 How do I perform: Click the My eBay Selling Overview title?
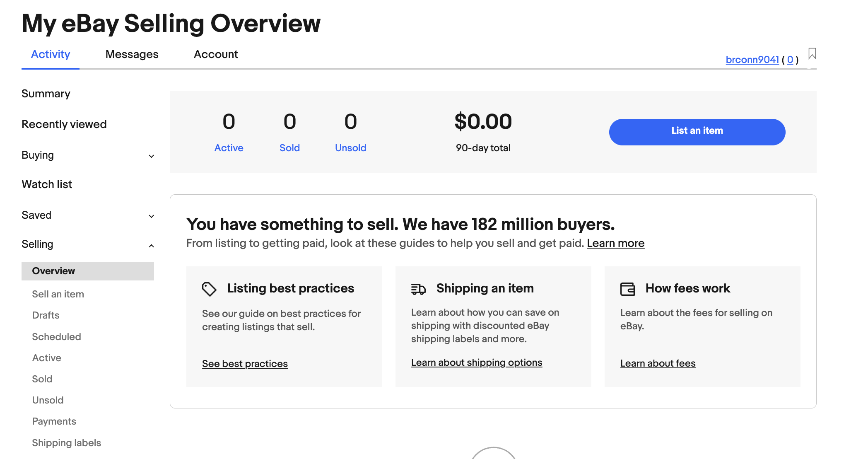pyautogui.click(x=171, y=23)
